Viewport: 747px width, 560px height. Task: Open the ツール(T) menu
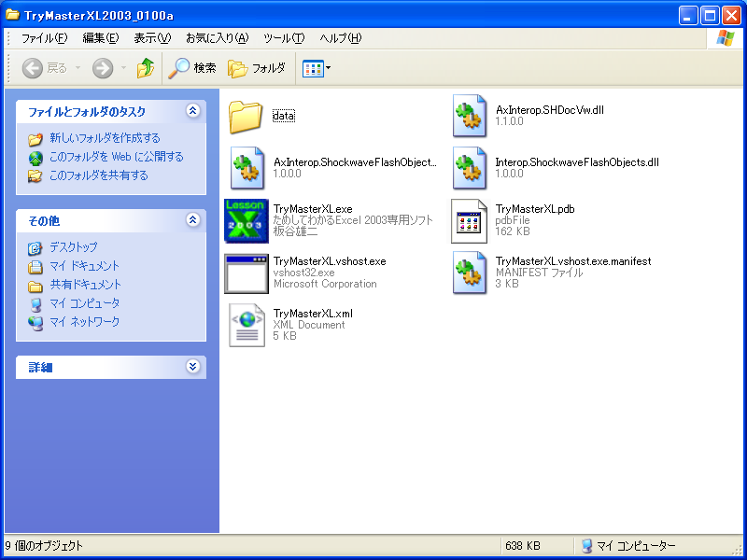pyautogui.click(x=284, y=38)
